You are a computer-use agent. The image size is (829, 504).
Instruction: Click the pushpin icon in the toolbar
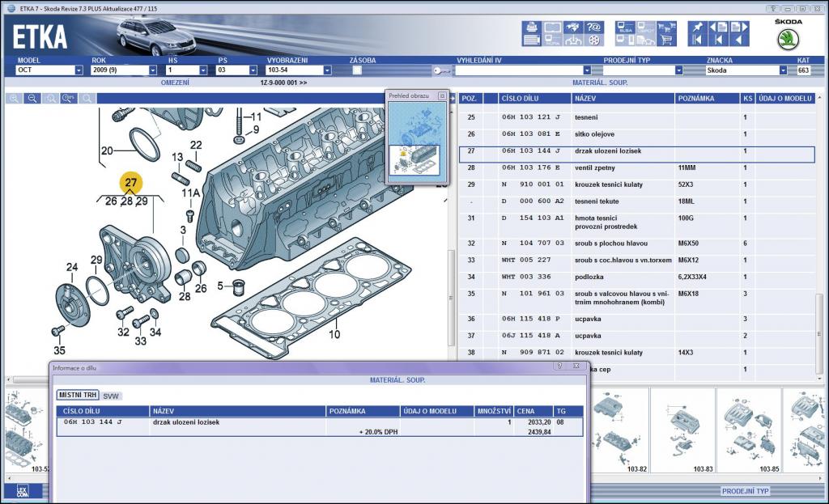698,28
